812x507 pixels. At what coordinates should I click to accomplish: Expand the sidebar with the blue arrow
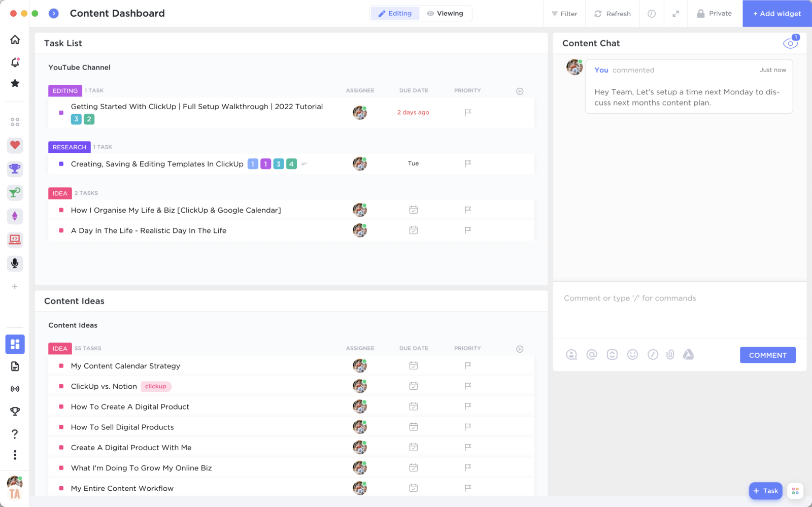pyautogui.click(x=54, y=14)
